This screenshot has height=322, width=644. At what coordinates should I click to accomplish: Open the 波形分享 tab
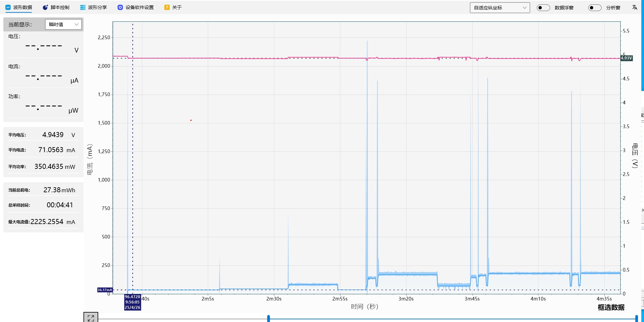94,7
